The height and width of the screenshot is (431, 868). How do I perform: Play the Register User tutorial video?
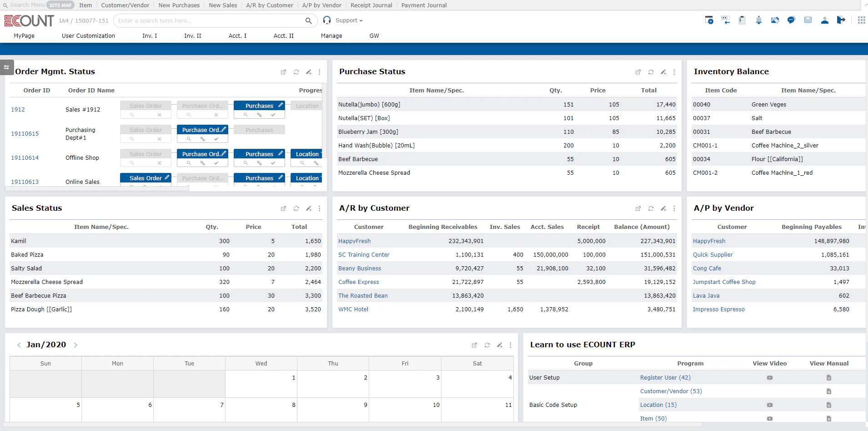(769, 377)
